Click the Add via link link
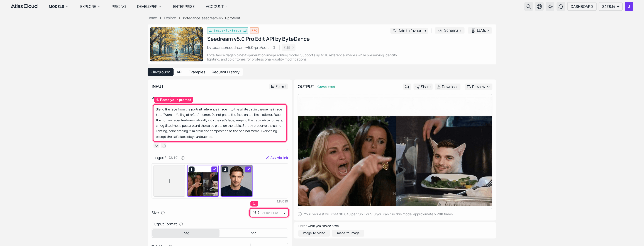This screenshot has height=246, width=644. [277, 158]
